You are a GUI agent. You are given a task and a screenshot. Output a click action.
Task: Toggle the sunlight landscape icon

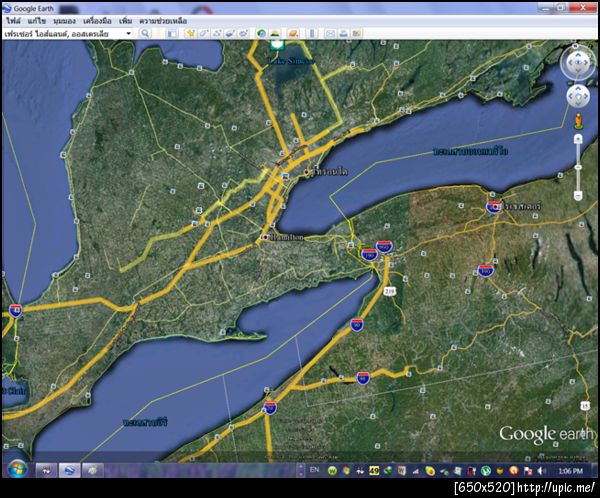(275, 34)
